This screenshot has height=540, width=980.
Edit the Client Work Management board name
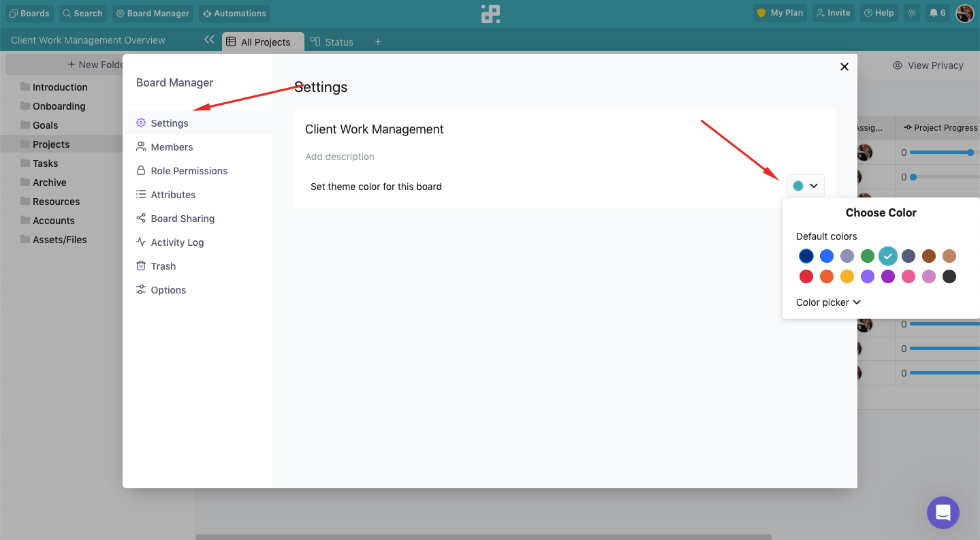point(375,129)
